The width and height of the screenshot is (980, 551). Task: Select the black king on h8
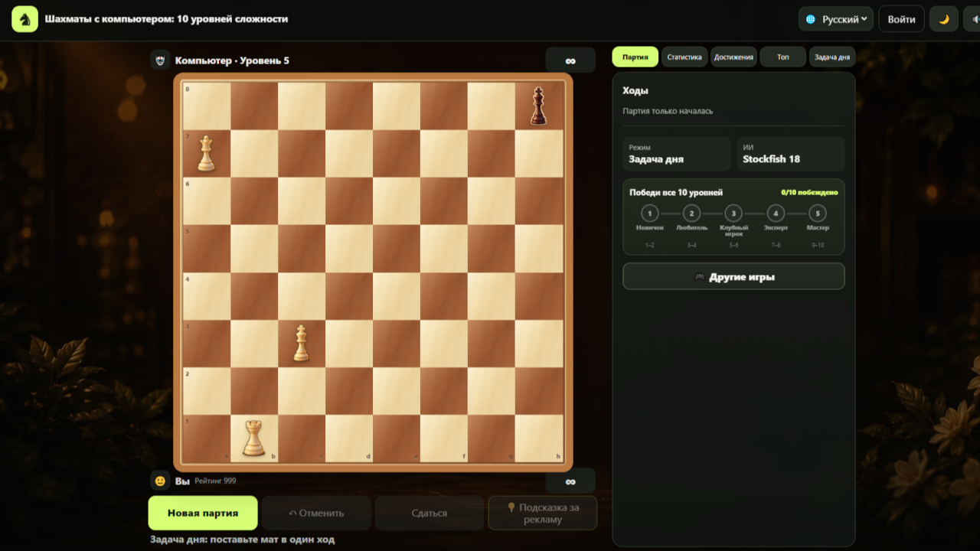pyautogui.click(x=539, y=106)
